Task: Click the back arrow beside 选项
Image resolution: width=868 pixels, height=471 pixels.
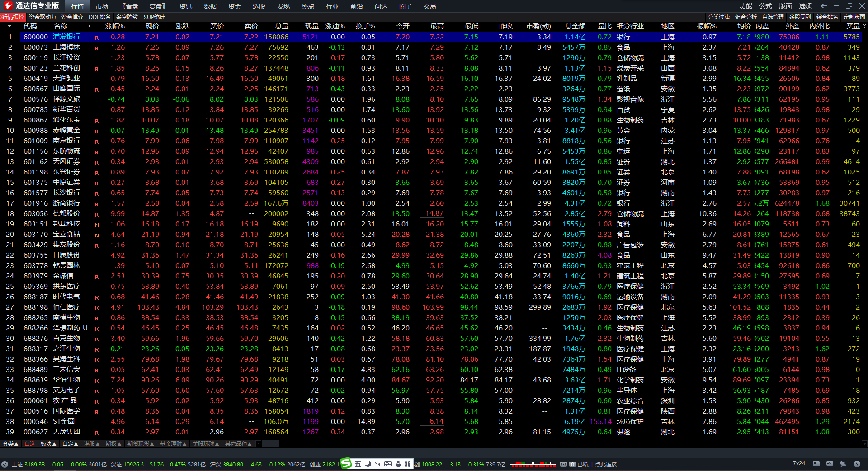Action: tap(824, 6)
